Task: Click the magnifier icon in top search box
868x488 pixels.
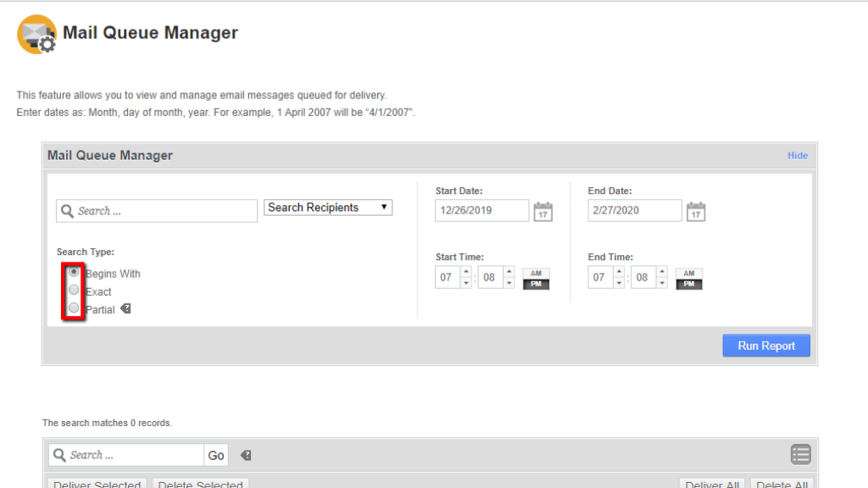Action: (x=67, y=211)
